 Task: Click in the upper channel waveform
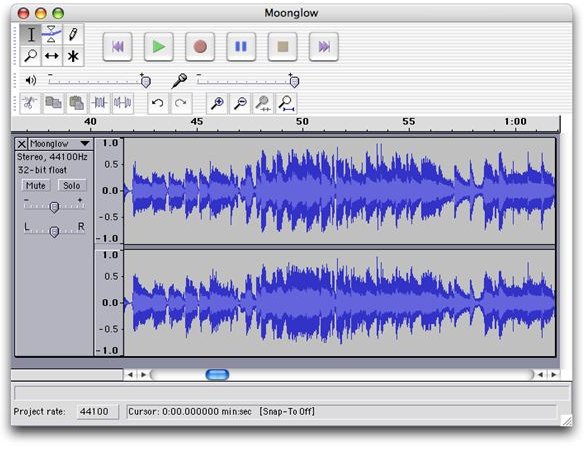(339, 191)
